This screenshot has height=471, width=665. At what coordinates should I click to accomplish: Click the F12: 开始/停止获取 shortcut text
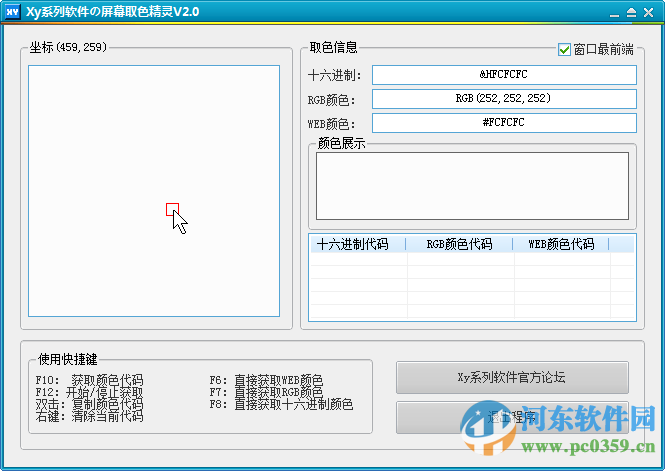pos(89,392)
